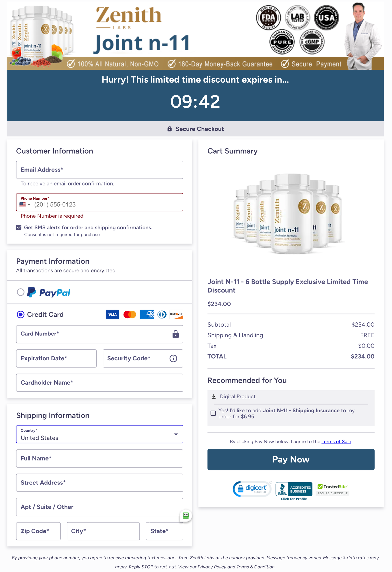The height and width of the screenshot is (572, 392).
Task: Click the Email Address field
Action: click(99, 170)
